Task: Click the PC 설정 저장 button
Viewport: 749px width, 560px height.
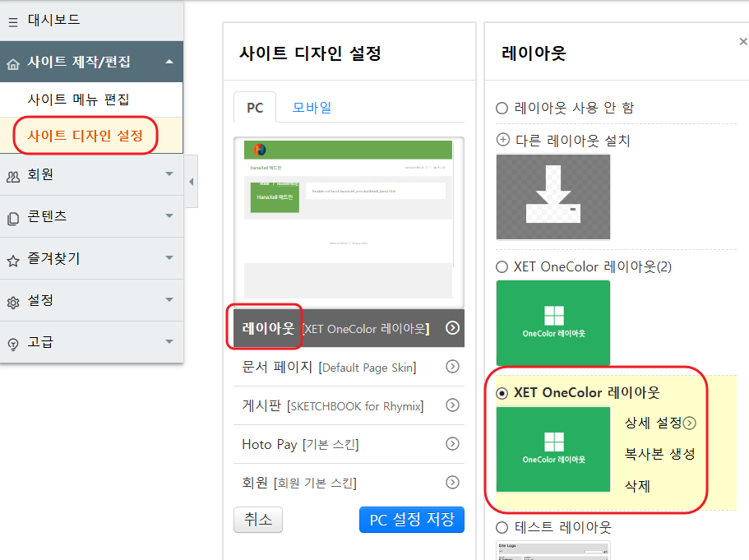Action: [411, 520]
